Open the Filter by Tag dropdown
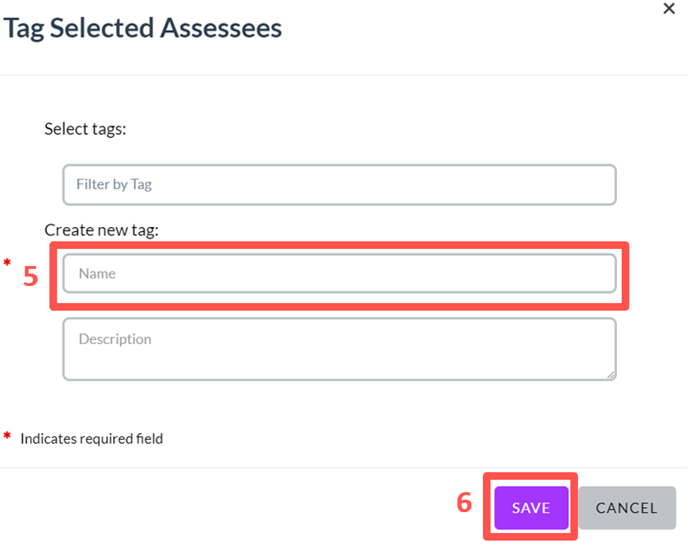This screenshot has height=552, width=693. [339, 184]
